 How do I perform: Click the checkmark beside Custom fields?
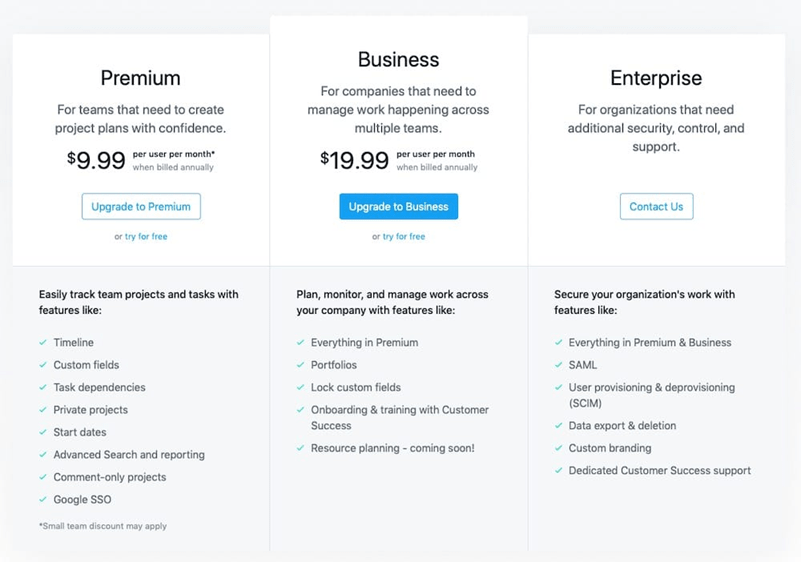[43, 365]
